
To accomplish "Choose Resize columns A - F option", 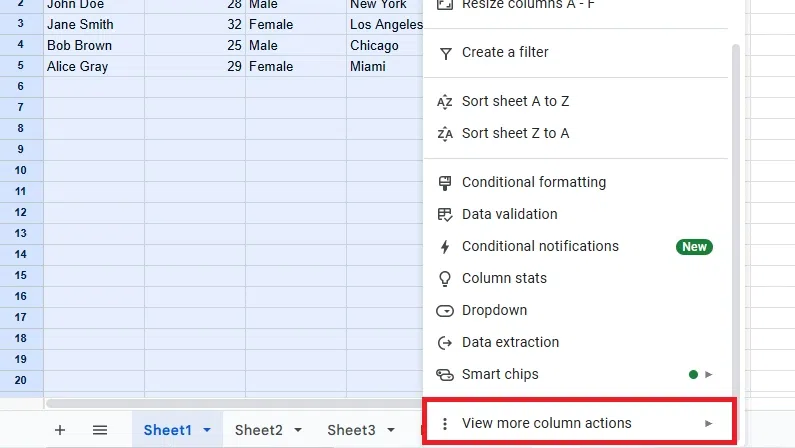I will tap(518, 5).
